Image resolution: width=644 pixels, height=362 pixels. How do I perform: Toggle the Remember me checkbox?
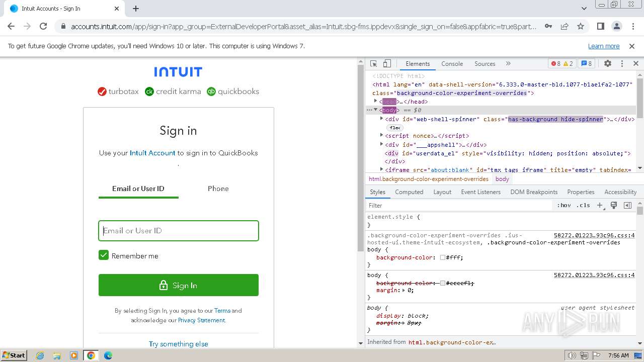coord(104,255)
